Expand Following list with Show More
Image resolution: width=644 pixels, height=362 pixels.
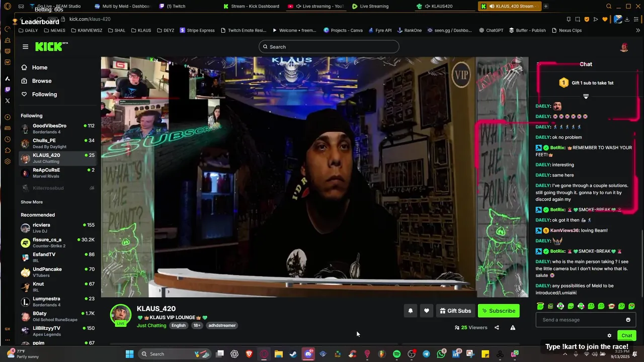click(32, 202)
